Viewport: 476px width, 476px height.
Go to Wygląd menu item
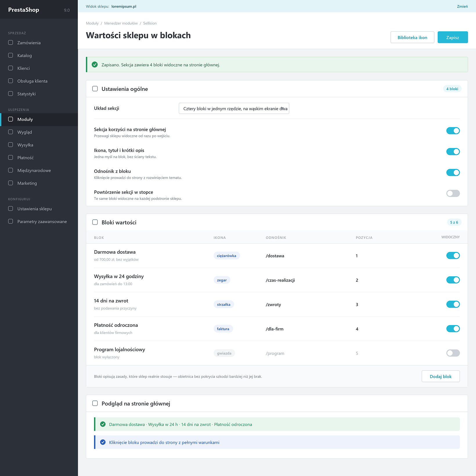click(x=39, y=132)
